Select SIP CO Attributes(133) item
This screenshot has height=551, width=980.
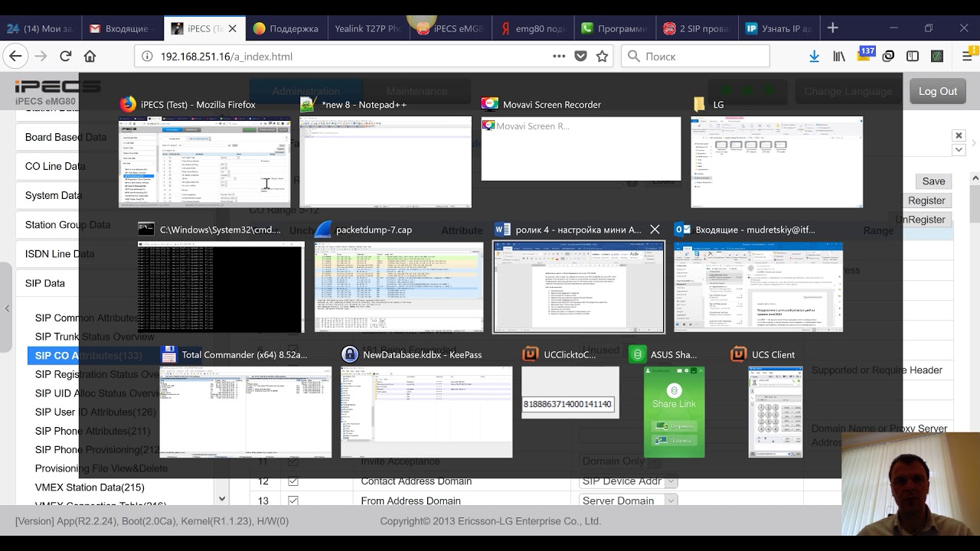pyautogui.click(x=89, y=355)
